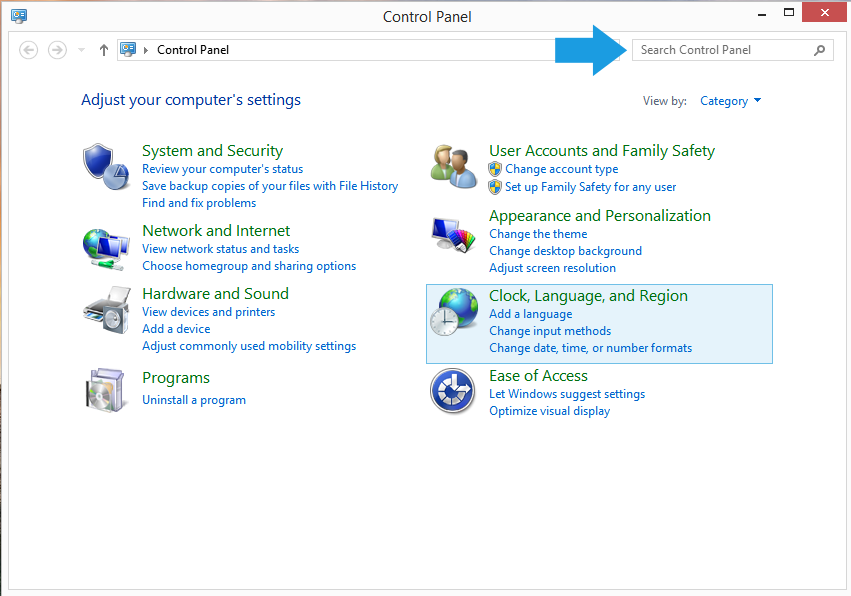Click Adjust screen resolution link
Viewport: 851px width, 596px height.
tap(552, 268)
